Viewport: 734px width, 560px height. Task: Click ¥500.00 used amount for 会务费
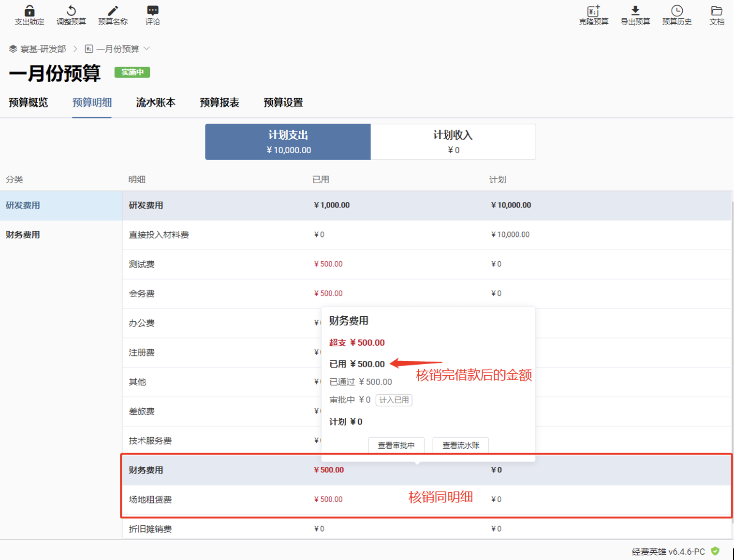(x=328, y=294)
